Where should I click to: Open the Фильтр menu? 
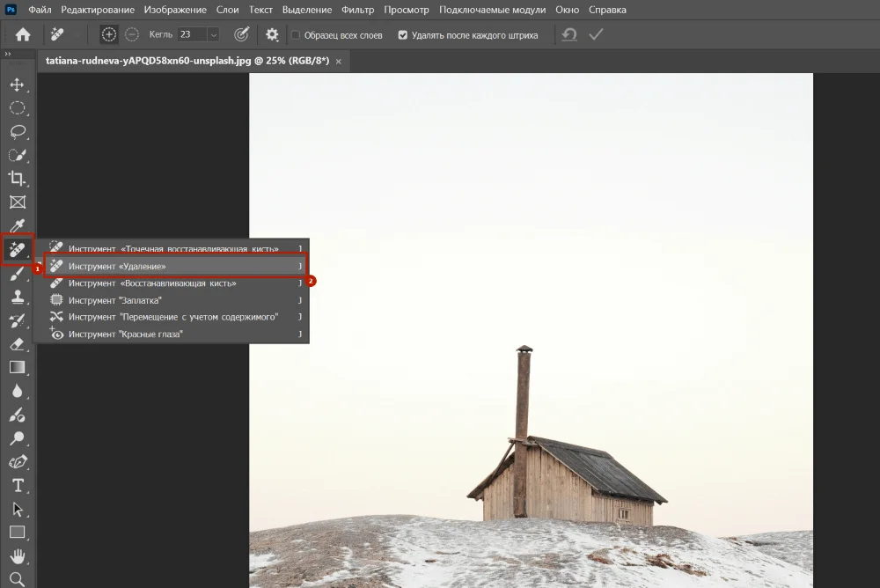coord(357,10)
